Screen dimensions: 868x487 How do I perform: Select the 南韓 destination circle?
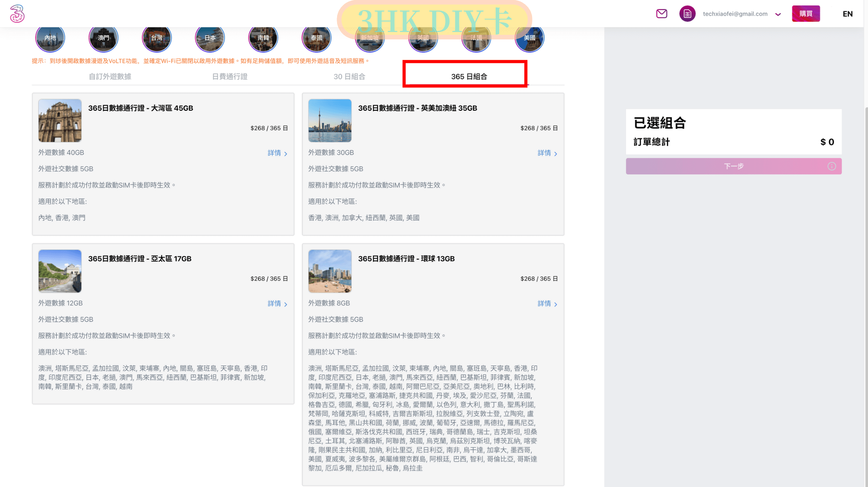(263, 38)
